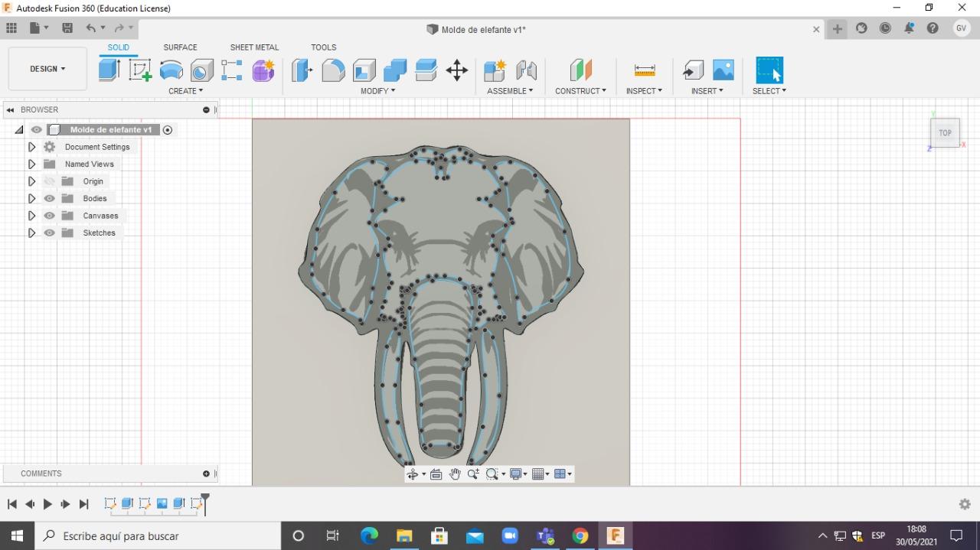
Task: Activate the root component radio button
Action: (x=168, y=130)
